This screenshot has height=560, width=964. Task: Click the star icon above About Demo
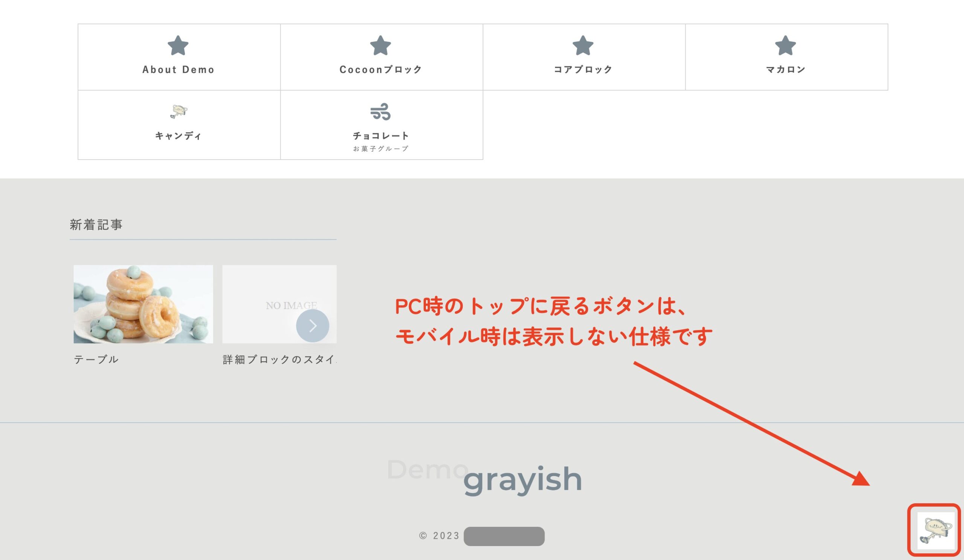[x=178, y=46]
